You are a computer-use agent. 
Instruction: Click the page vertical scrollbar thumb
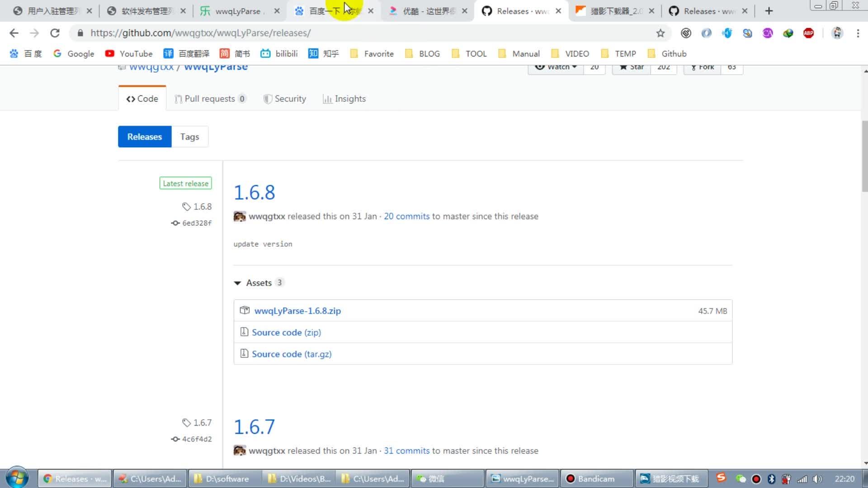coord(864,156)
